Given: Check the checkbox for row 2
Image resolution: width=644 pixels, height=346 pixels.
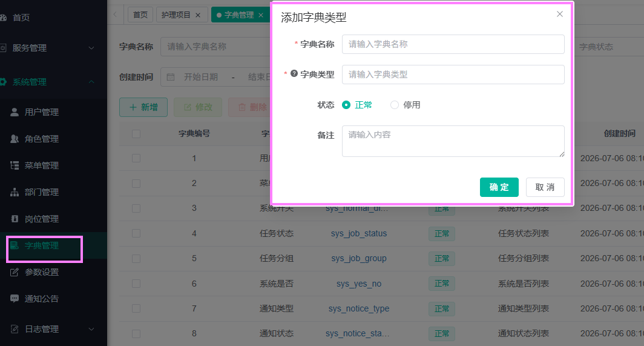Looking at the screenshot, I should click(x=136, y=184).
